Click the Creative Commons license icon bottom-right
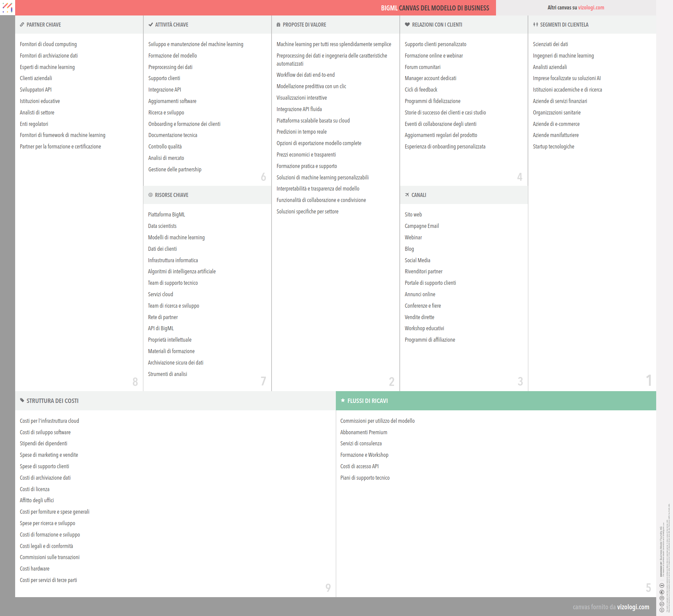 [x=662, y=610]
